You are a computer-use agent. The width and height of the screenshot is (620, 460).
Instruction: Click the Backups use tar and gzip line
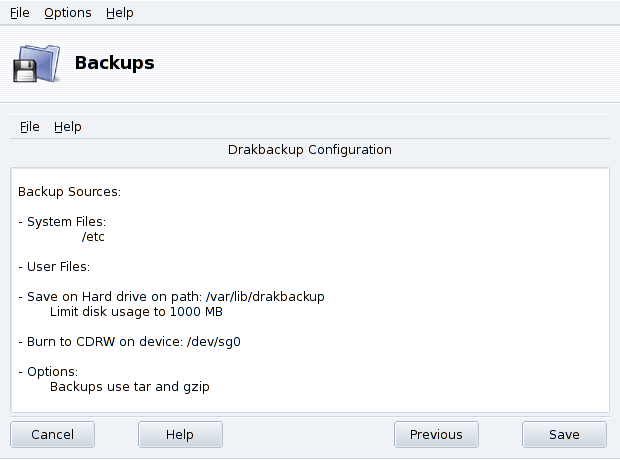(x=130, y=386)
